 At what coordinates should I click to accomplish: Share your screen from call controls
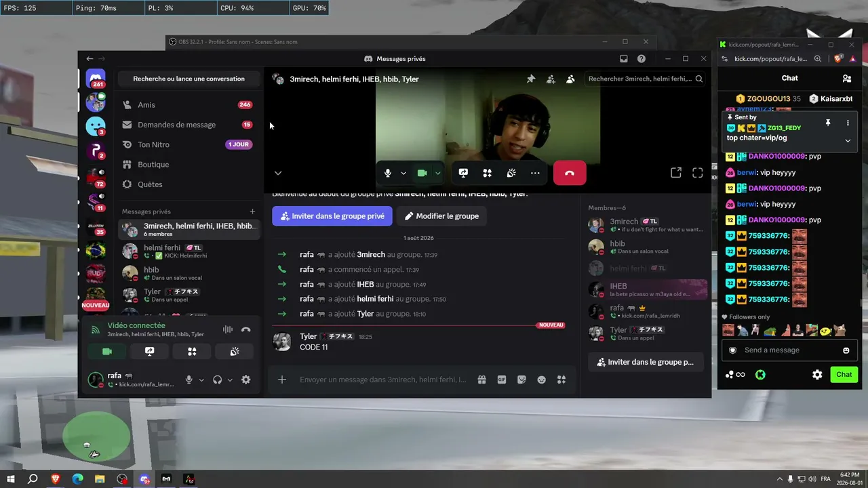coord(463,173)
